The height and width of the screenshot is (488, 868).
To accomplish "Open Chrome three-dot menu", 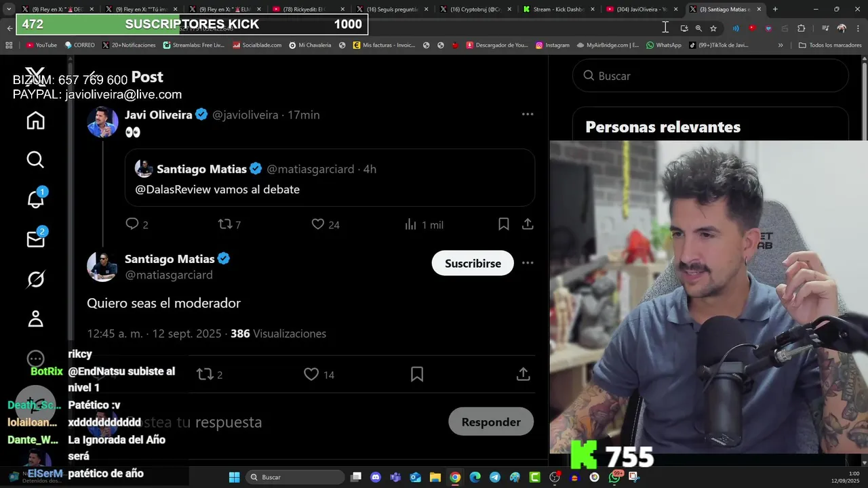I will point(856,28).
